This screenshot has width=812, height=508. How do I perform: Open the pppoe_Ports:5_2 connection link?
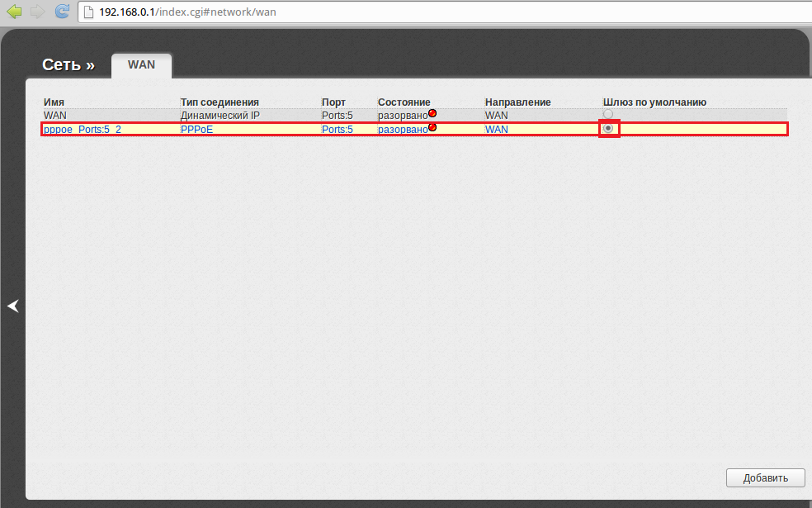(x=82, y=130)
